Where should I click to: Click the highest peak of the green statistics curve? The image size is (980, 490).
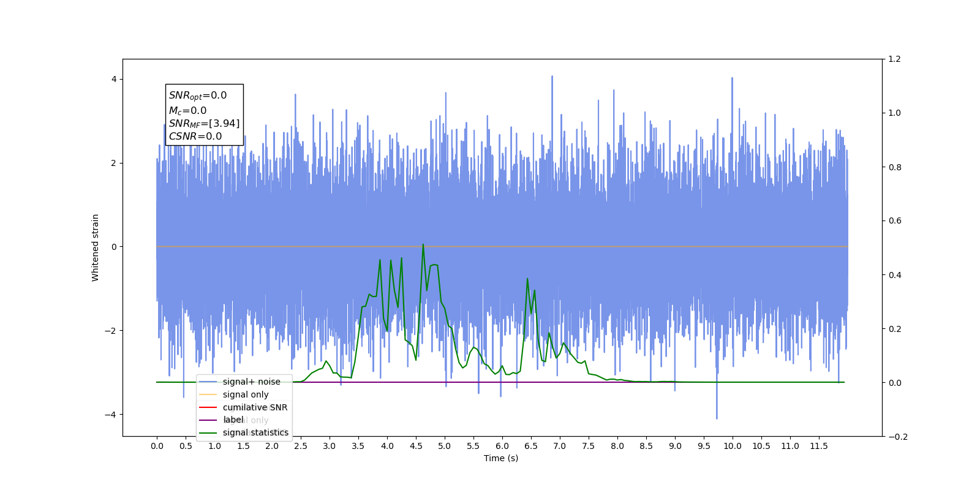click(x=423, y=244)
